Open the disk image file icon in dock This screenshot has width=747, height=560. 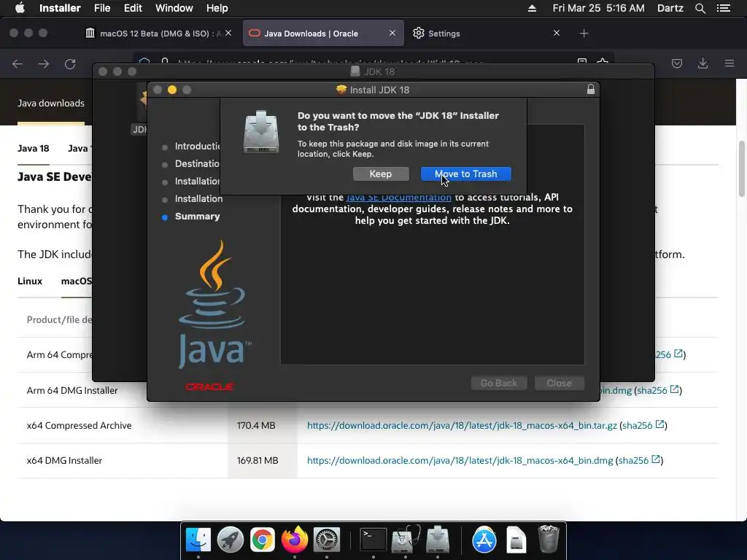(x=516, y=540)
